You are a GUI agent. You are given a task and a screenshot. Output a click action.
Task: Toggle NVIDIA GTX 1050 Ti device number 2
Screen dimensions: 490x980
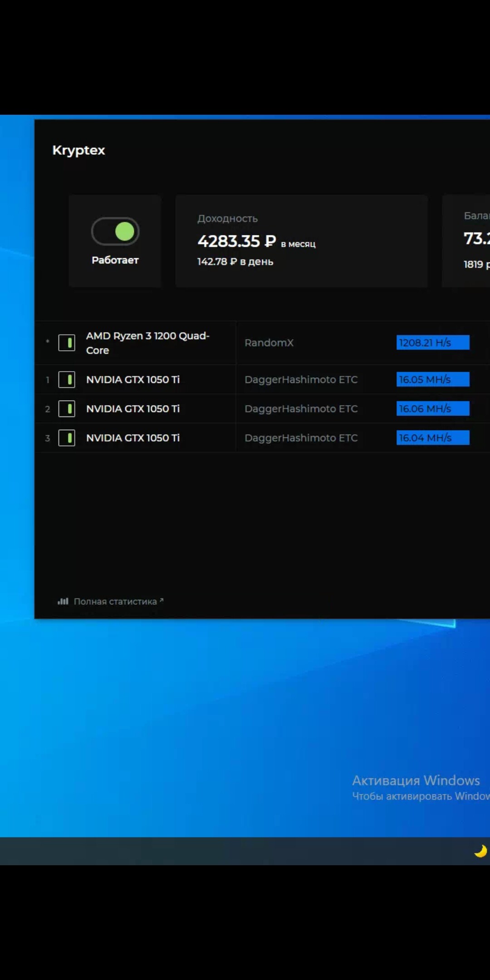(x=67, y=409)
